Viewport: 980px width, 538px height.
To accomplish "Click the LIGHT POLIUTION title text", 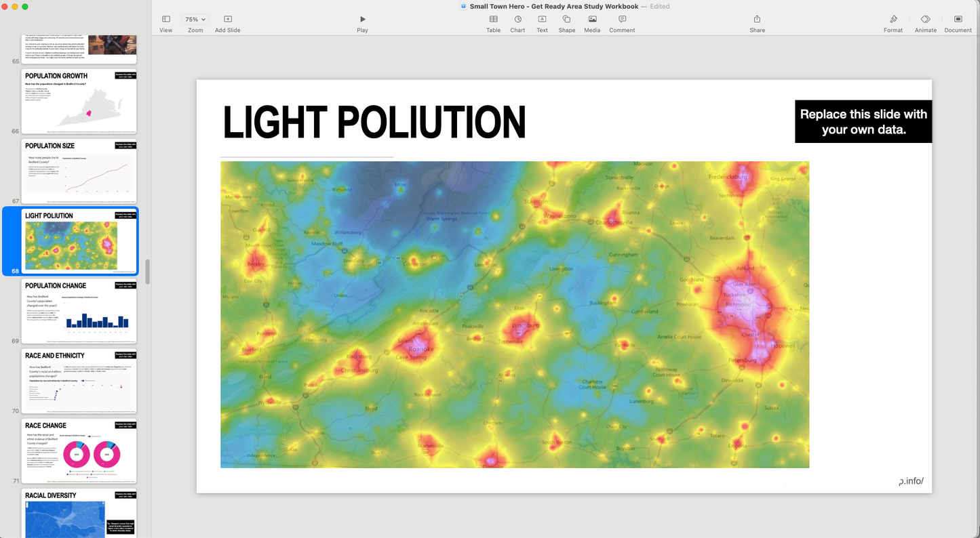I will pos(374,123).
